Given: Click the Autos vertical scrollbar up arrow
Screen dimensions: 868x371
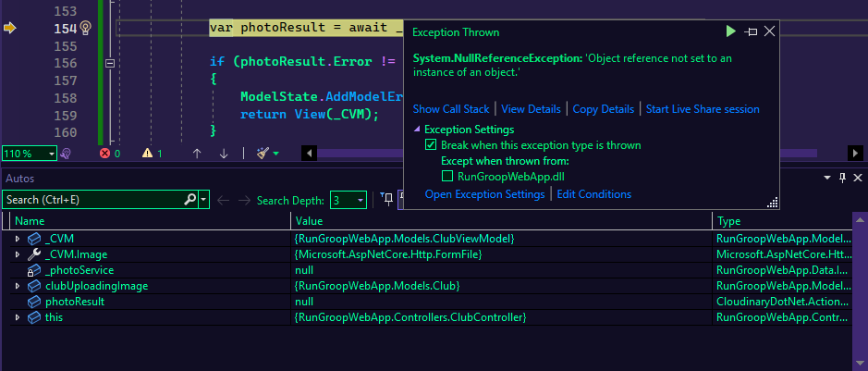Looking at the screenshot, I should (860, 219).
